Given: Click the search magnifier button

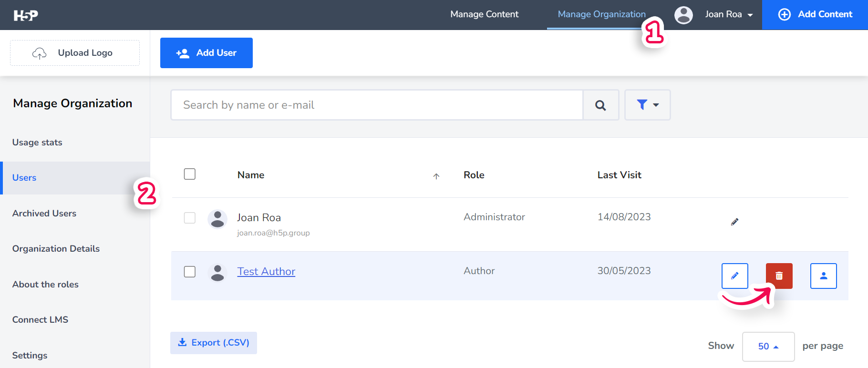Looking at the screenshot, I should click(x=600, y=105).
